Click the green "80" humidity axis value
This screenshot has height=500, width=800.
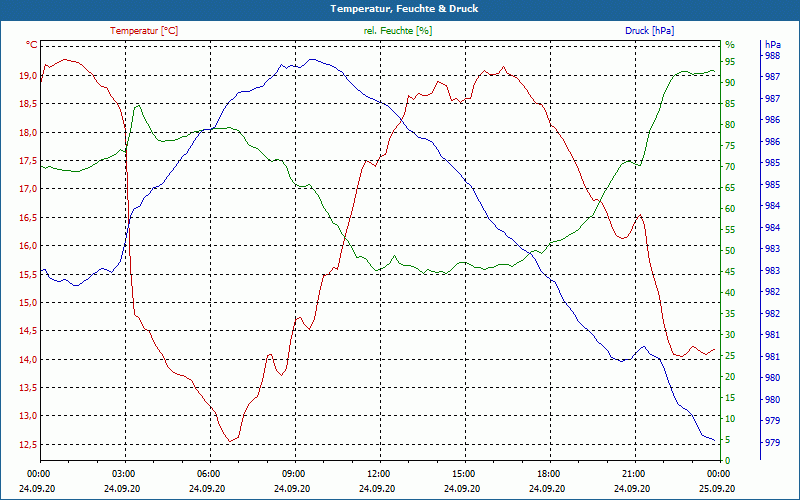point(730,125)
